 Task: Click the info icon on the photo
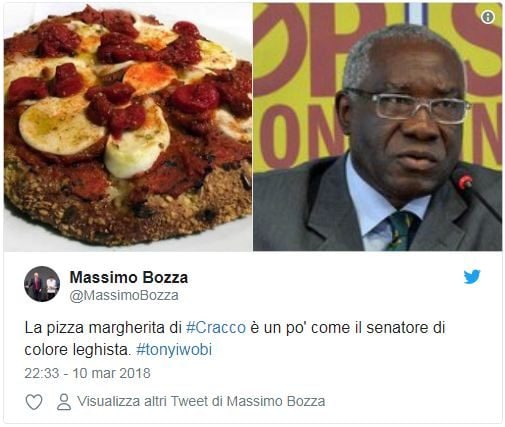click(x=488, y=17)
